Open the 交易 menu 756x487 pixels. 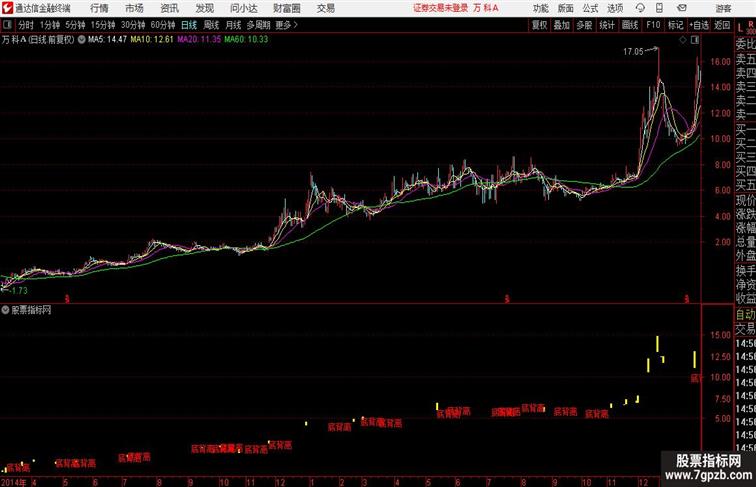tap(326, 8)
